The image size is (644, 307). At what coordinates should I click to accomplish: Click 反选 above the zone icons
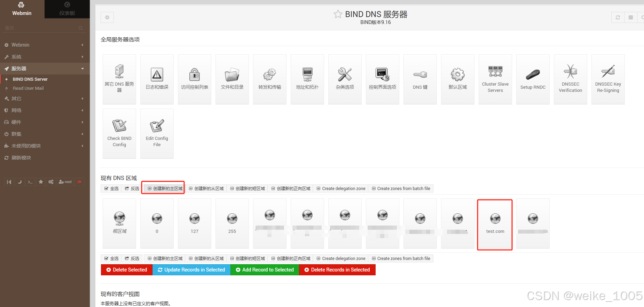132,188
